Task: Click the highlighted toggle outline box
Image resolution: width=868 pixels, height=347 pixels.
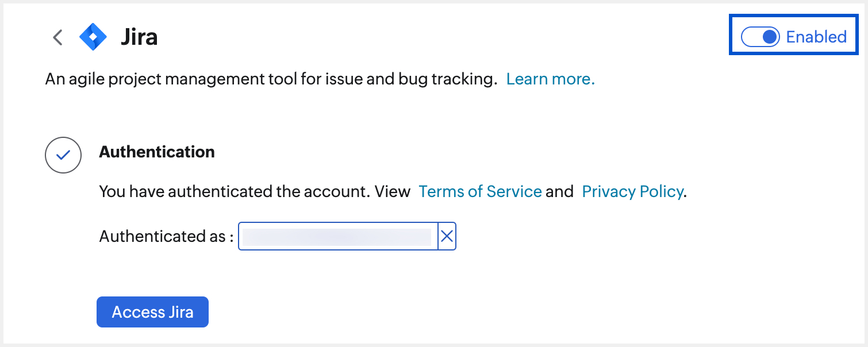Action: coord(793,34)
